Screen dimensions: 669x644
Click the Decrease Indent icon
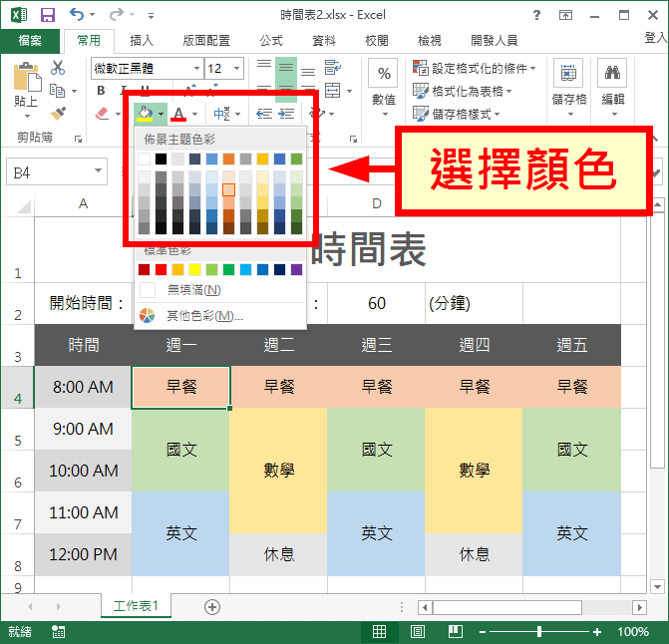coord(264,114)
